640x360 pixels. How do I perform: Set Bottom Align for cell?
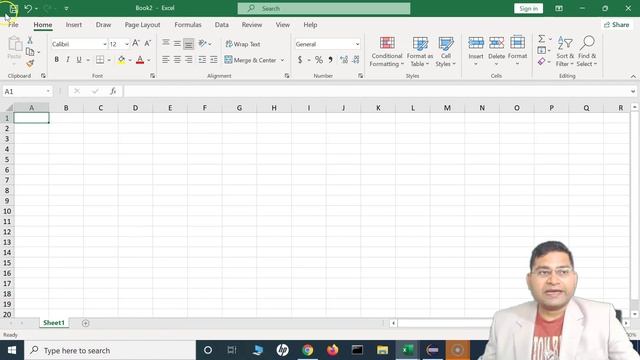coord(188,44)
